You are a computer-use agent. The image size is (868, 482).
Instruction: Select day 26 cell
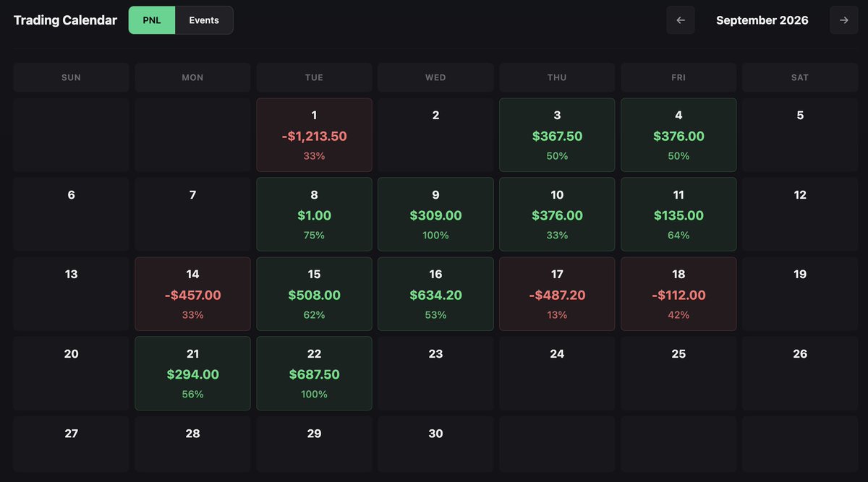click(x=800, y=374)
